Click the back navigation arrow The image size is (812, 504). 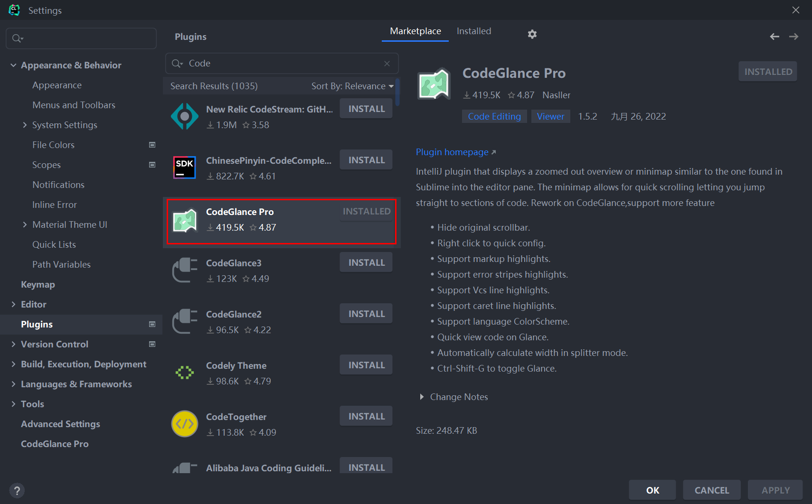pyautogui.click(x=774, y=36)
